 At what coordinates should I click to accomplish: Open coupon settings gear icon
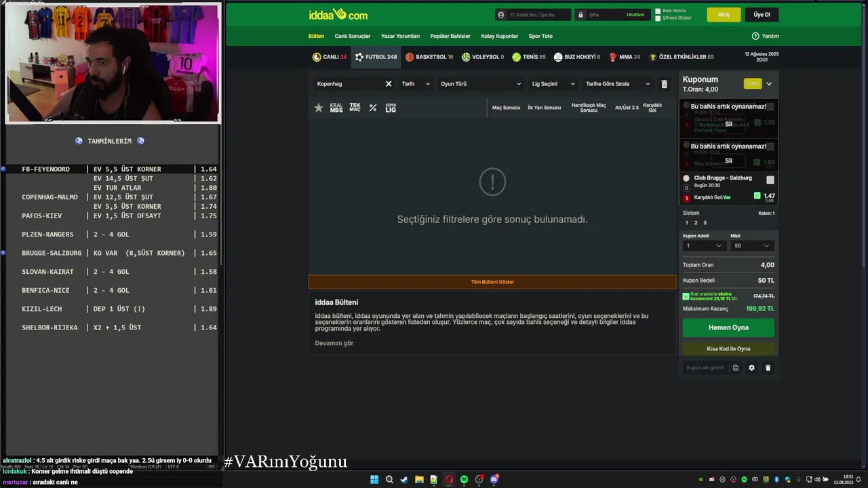tap(751, 367)
